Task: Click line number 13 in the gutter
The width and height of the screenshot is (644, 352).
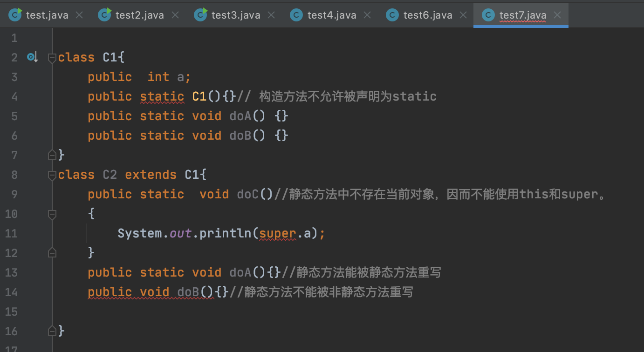Action: [x=11, y=272]
